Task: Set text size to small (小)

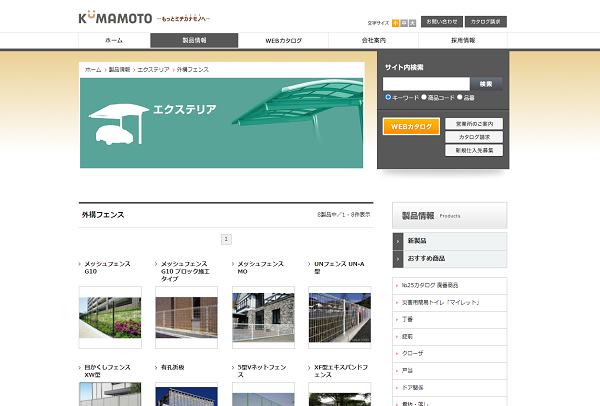Action: 396,23
